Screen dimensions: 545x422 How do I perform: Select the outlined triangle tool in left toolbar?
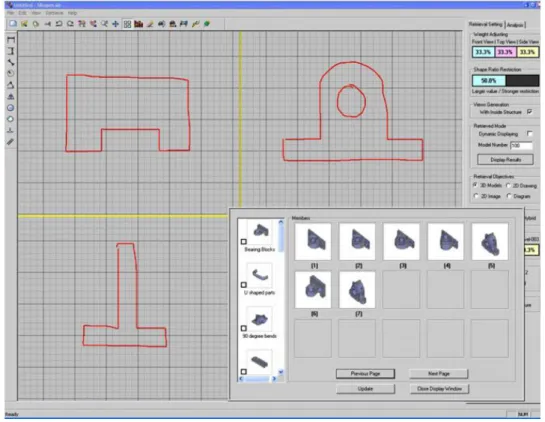pyautogui.click(x=11, y=85)
